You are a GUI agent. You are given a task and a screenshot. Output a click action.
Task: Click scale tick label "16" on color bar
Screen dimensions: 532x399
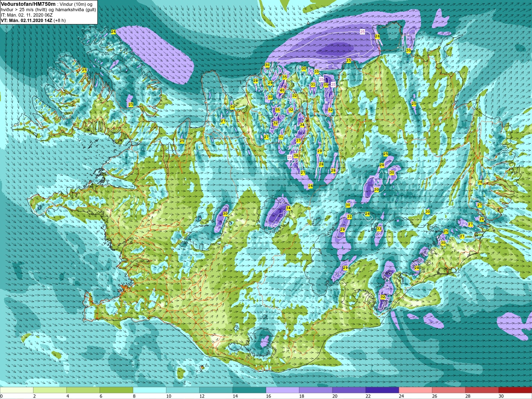[268, 396]
